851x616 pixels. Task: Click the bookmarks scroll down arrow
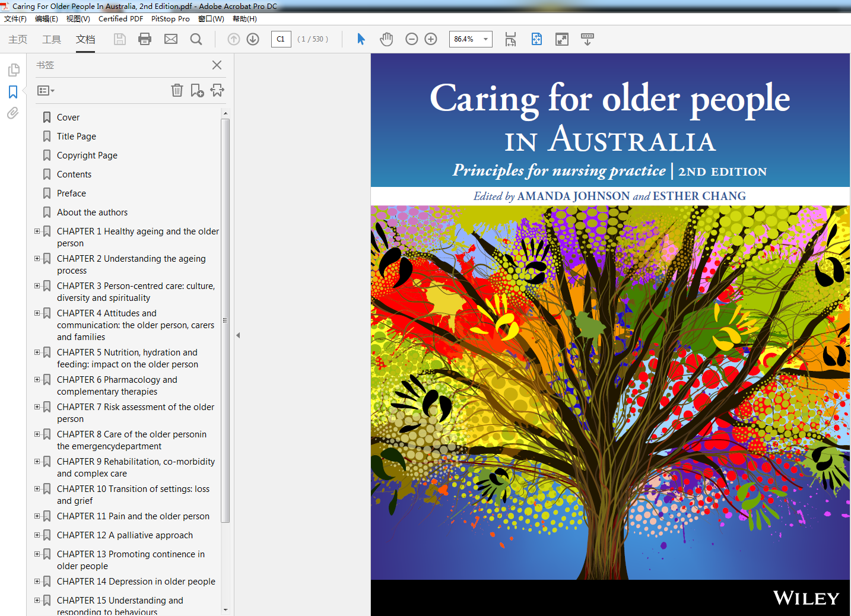point(225,609)
